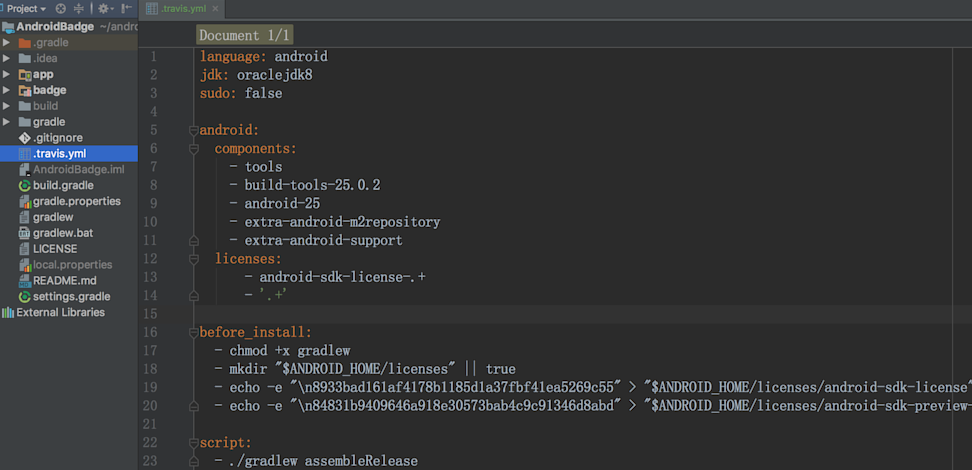Collapse the script: block fold marker
Viewport: 972px width, 470px height.
point(193,443)
